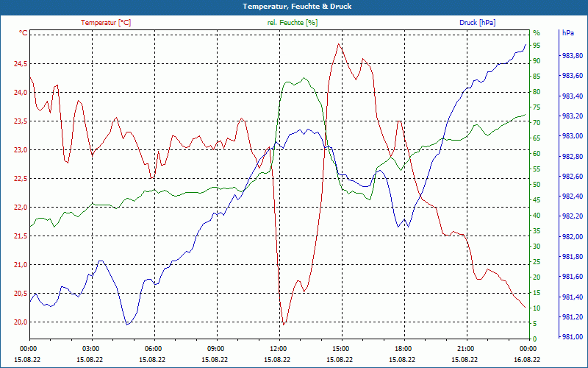The height and width of the screenshot is (368, 588).
Task: Click the 981,60 pressure axis value
Action: pyautogui.click(x=573, y=277)
